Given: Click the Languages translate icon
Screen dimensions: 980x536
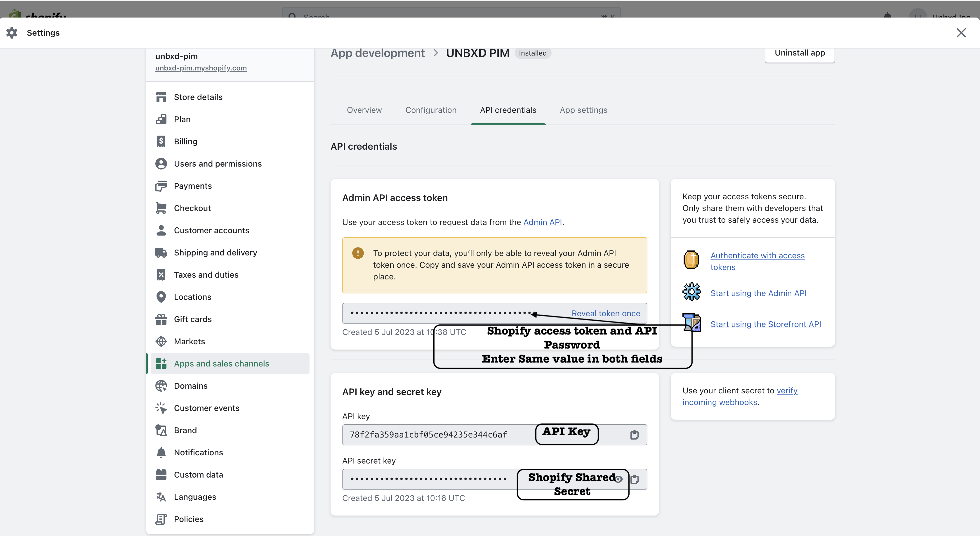Looking at the screenshot, I should [x=161, y=497].
